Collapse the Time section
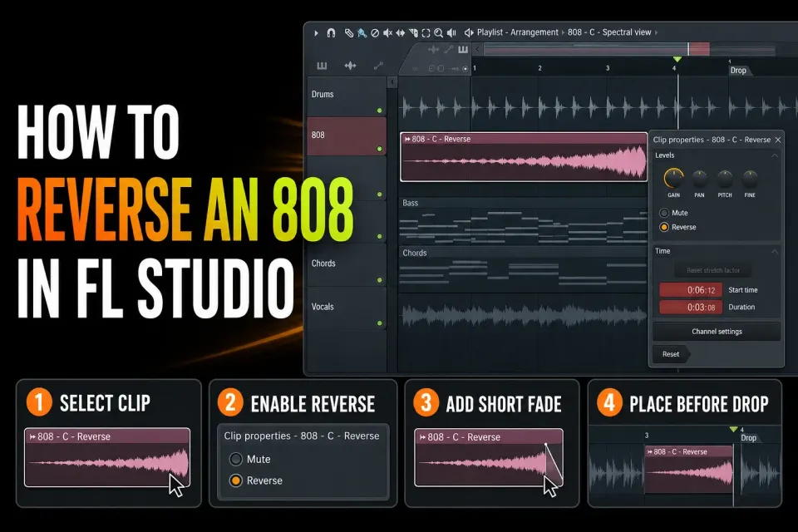Screen dimensions: 798x532 (774, 251)
